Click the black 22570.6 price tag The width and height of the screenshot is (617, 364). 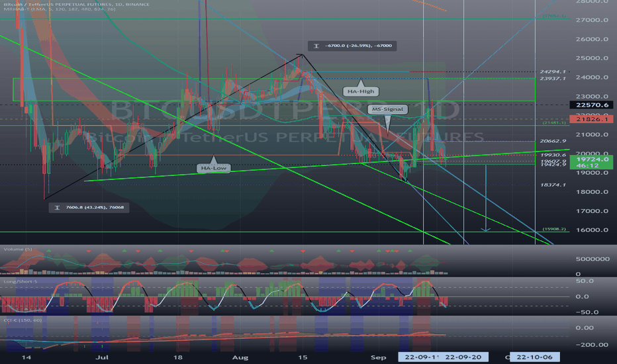point(591,105)
